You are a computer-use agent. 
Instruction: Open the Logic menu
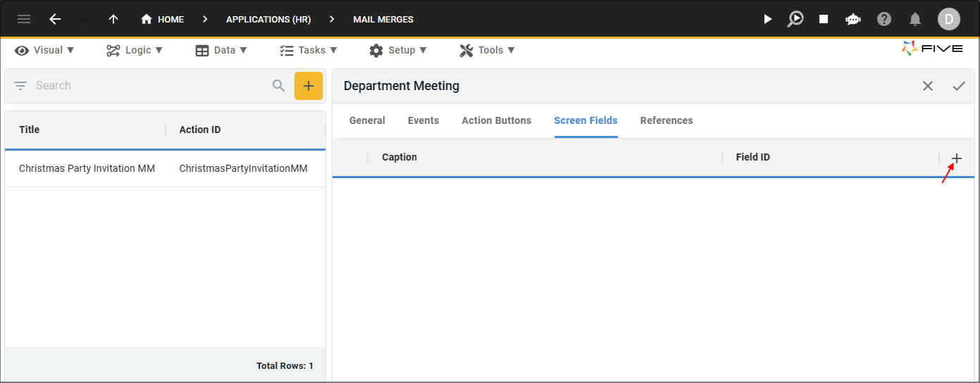pyautogui.click(x=135, y=50)
